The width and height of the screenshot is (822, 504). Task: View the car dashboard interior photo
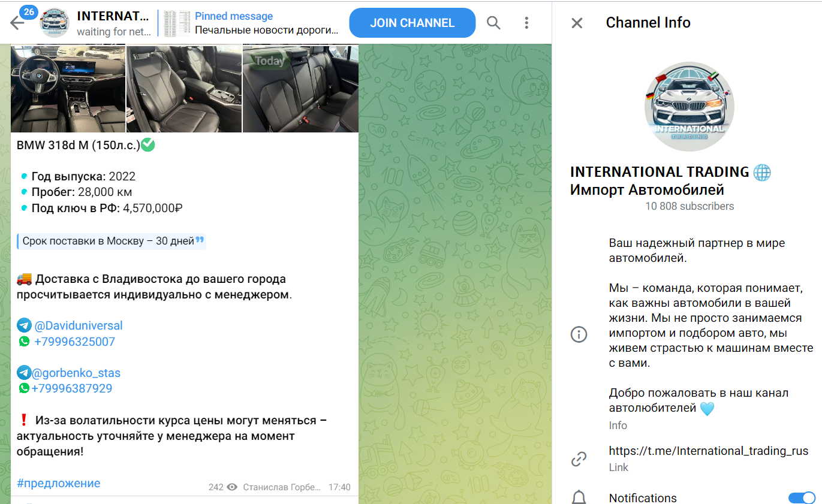[x=68, y=89]
